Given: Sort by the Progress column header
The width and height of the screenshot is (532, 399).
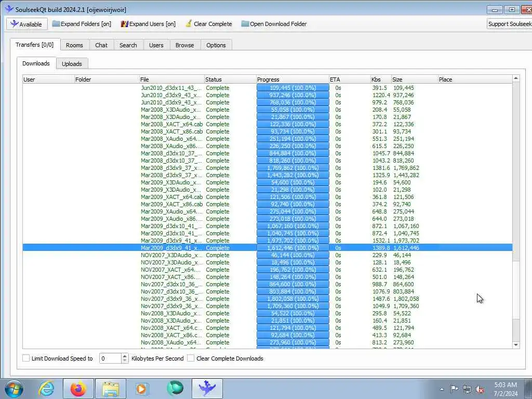Looking at the screenshot, I should click(293, 79).
